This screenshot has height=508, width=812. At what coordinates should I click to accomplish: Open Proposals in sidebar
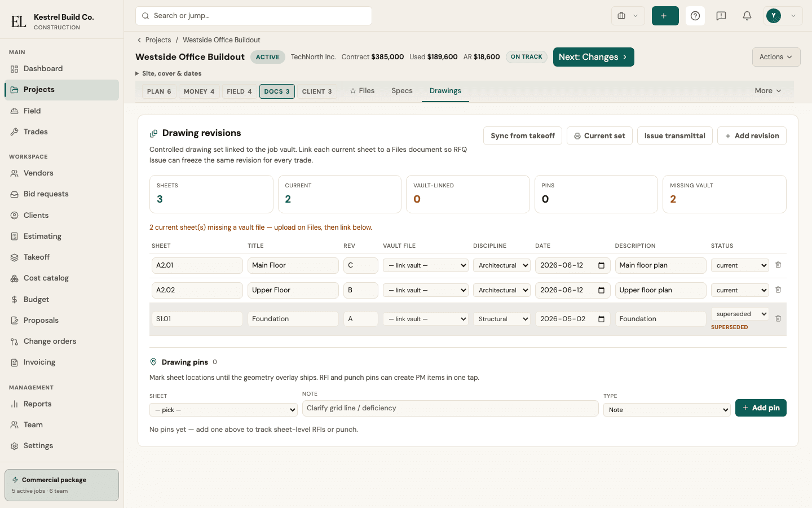[x=61, y=320]
